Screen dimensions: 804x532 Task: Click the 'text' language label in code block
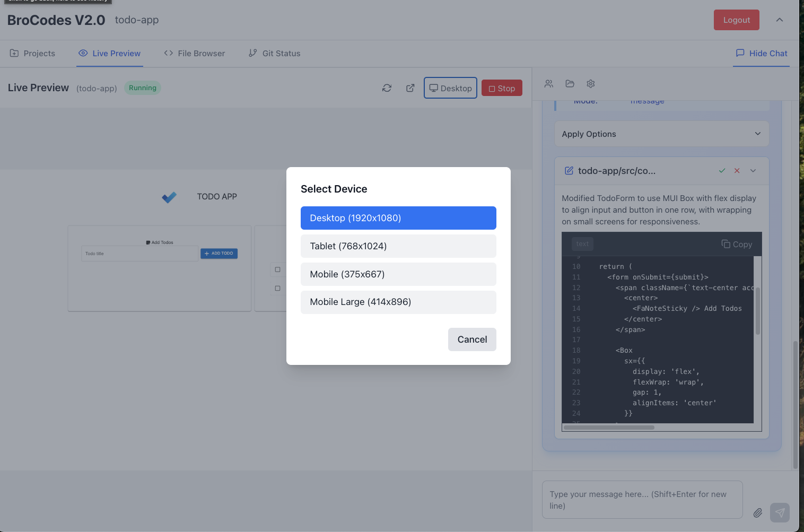click(582, 244)
